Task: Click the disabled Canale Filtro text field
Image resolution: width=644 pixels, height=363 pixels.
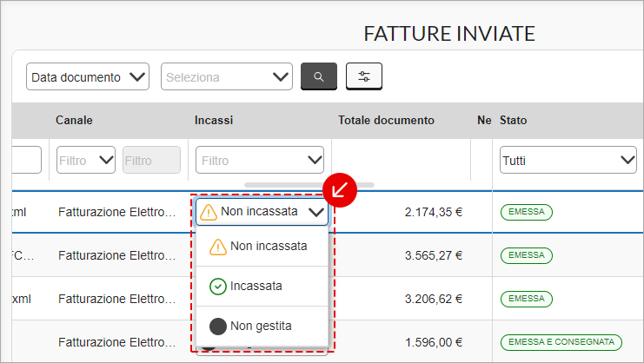Action: 151,160
